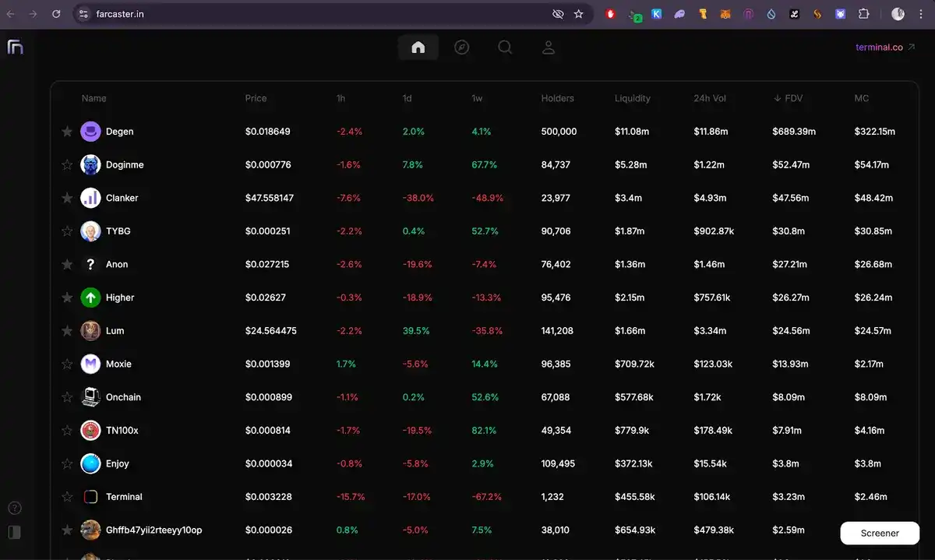Screen dimensions: 935x560
Task: Follow the terminal.co link
Action: coord(885,48)
